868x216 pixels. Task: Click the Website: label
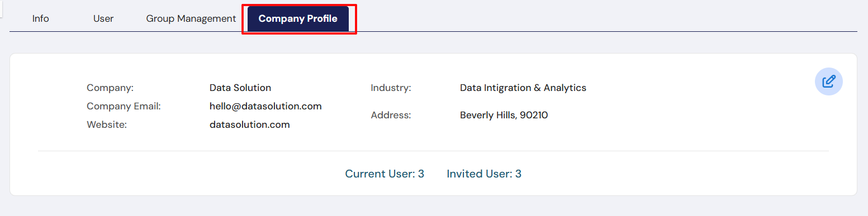[107, 124]
